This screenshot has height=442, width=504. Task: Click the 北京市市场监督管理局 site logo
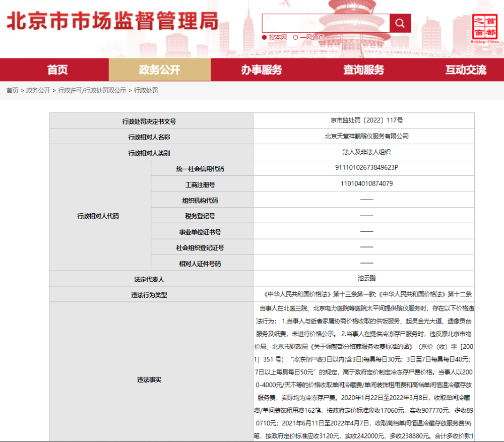tap(112, 21)
